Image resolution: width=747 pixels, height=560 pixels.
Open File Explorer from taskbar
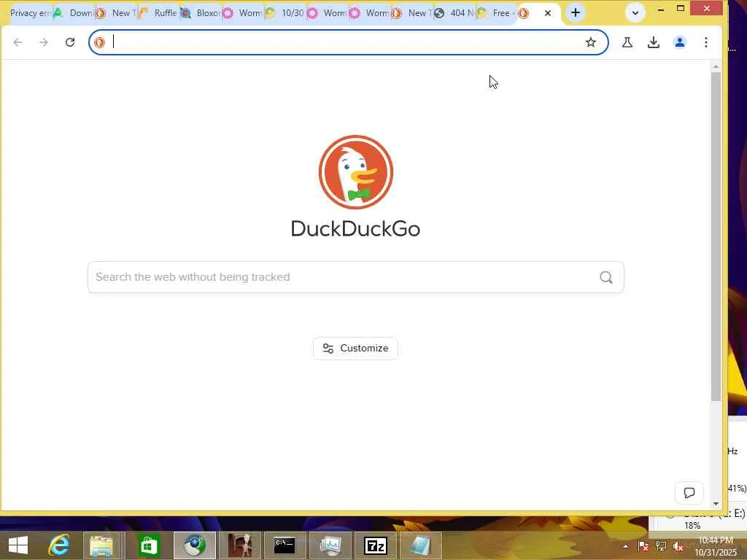tap(101, 545)
